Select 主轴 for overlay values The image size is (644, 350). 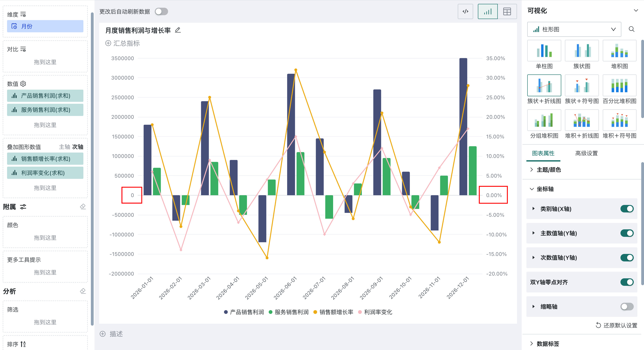65,147
